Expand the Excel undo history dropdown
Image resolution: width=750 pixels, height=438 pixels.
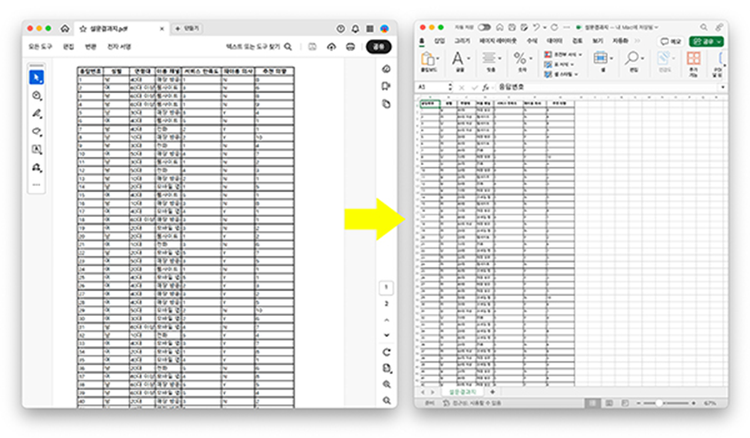545,28
